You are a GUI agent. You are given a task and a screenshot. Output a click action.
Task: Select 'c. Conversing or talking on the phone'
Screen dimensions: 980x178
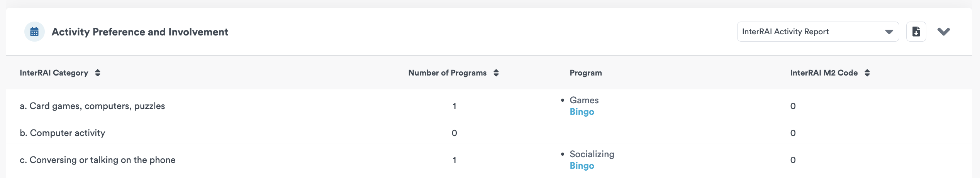point(98,160)
